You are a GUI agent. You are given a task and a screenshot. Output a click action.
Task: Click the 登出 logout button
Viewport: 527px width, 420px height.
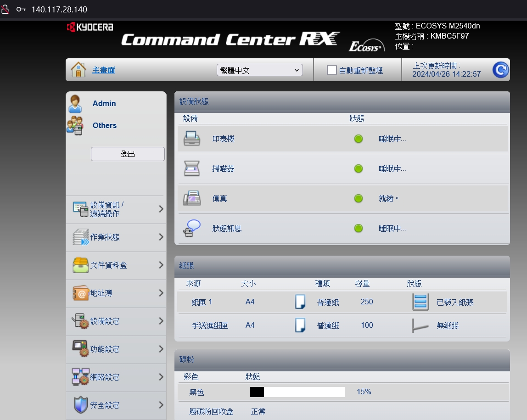pyautogui.click(x=128, y=154)
